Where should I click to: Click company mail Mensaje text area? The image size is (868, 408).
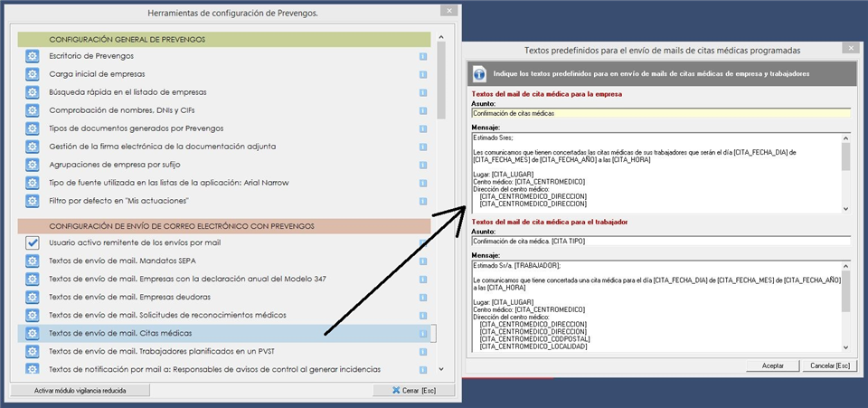click(x=656, y=174)
